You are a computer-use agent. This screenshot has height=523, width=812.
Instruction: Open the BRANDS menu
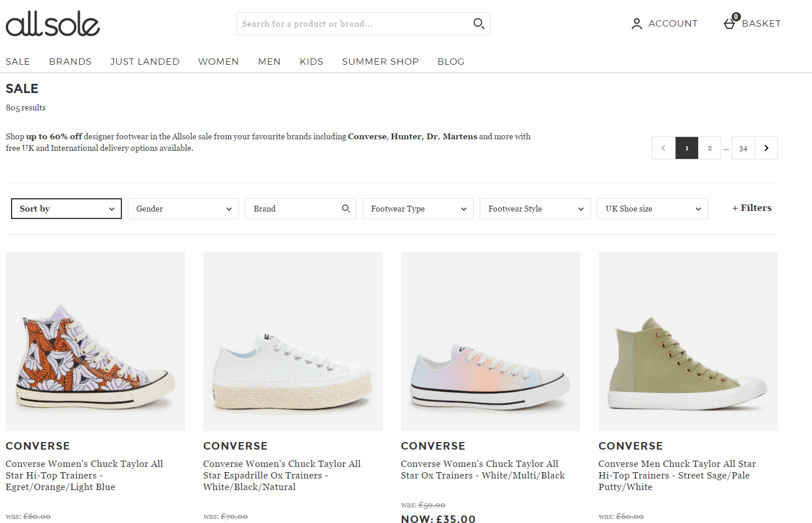71,61
